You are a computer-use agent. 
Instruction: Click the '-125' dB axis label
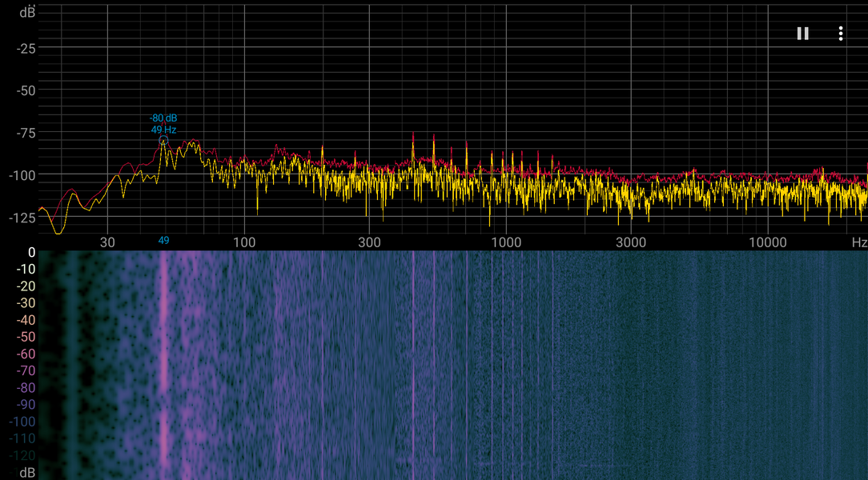pyautogui.click(x=22, y=218)
